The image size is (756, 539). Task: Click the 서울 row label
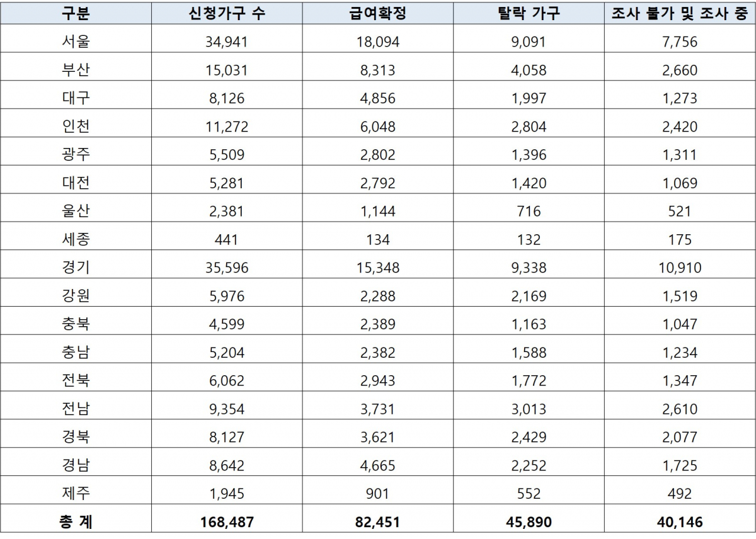77,41
